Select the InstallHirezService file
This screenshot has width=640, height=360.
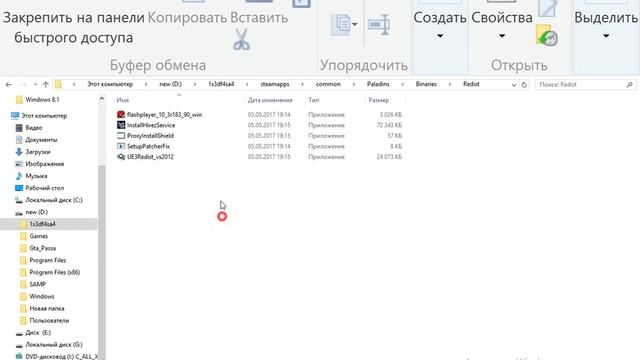pos(151,125)
